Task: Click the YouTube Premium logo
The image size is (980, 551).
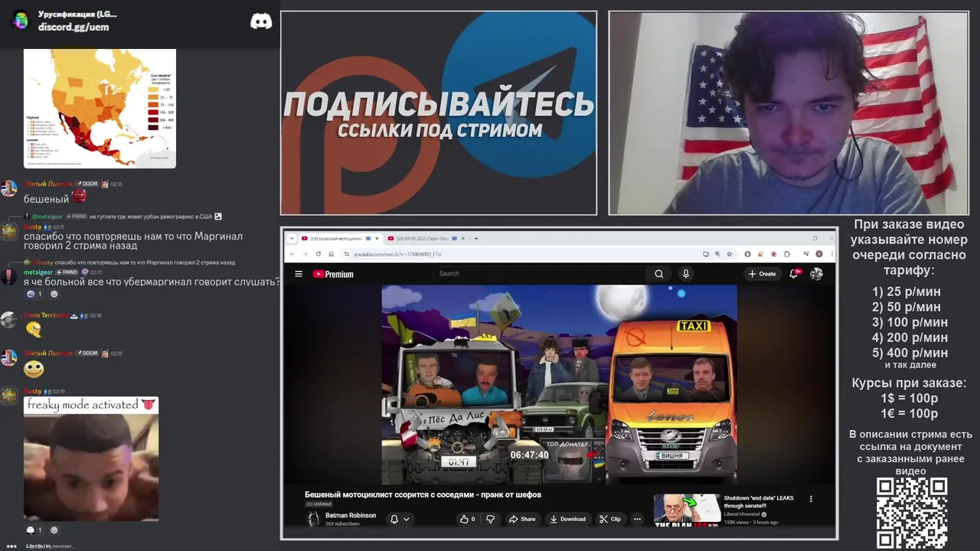Action: tap(333, 274)
